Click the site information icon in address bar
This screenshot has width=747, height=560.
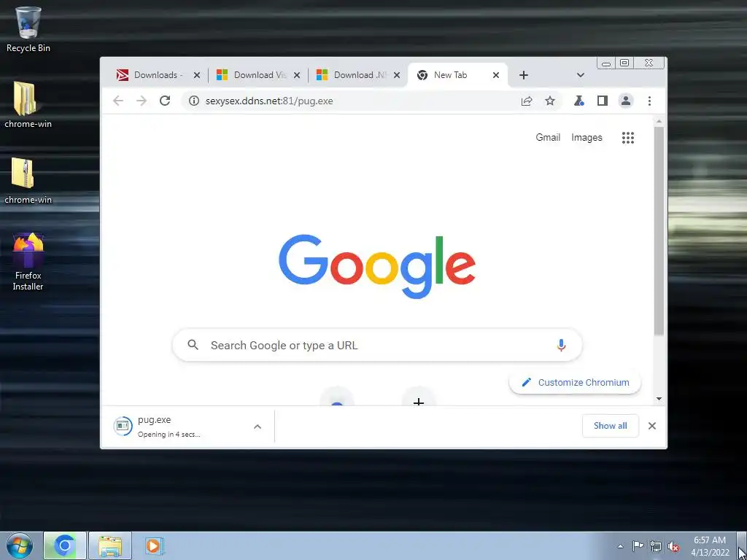193,101
